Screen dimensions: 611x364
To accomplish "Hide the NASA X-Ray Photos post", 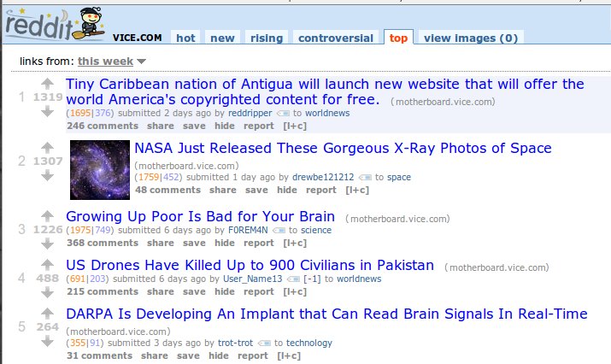I will pyautogui.click(x=287, y=191).
